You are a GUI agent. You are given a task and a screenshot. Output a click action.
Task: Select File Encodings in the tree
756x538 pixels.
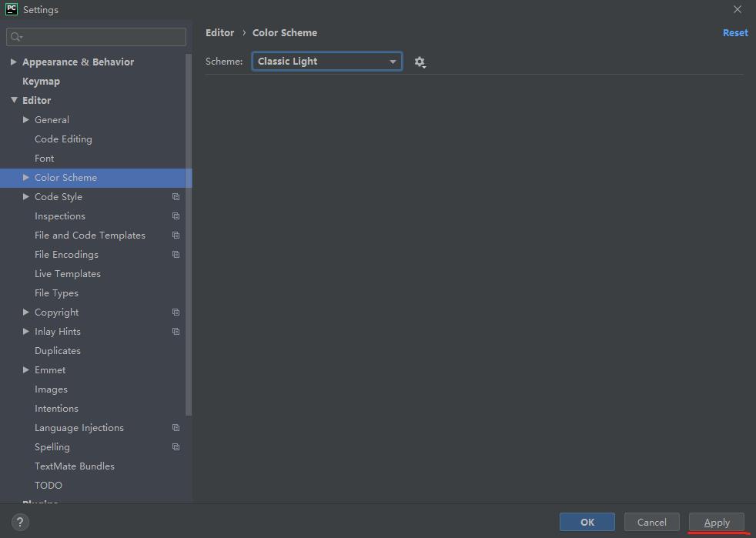pos(66,255)
